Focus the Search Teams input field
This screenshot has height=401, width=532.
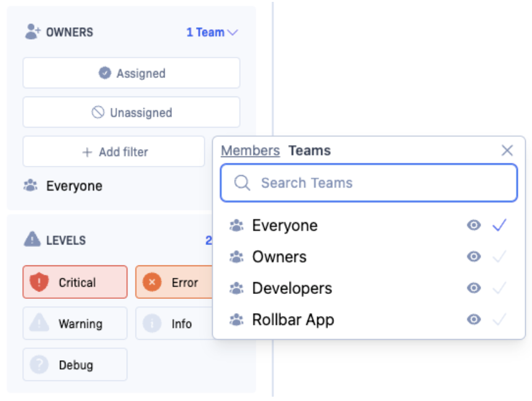[x=377, y=183]
